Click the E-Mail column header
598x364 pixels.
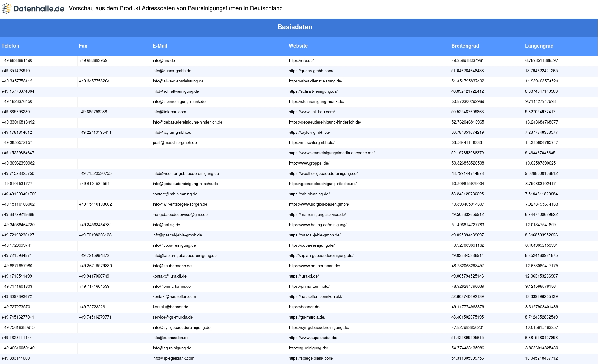160,46
